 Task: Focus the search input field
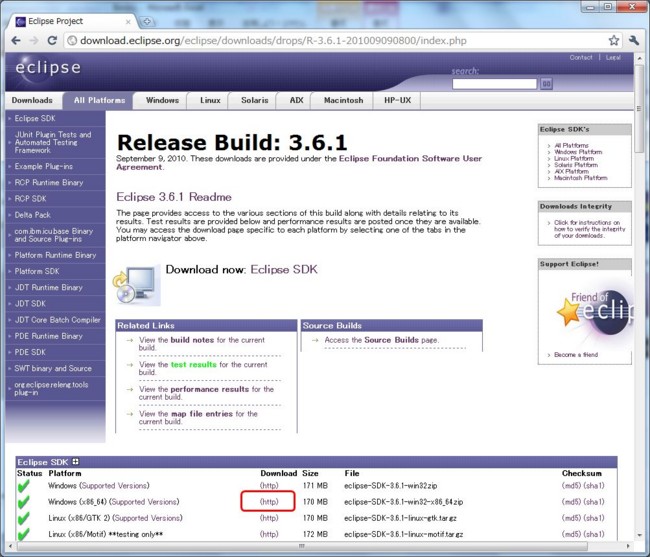(x=495, y=84)
